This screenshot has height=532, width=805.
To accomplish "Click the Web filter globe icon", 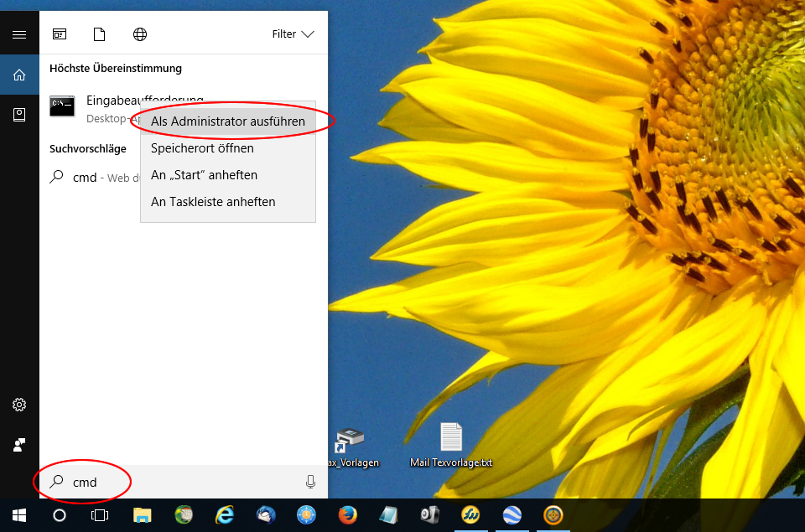I will (x=140, y=34).
